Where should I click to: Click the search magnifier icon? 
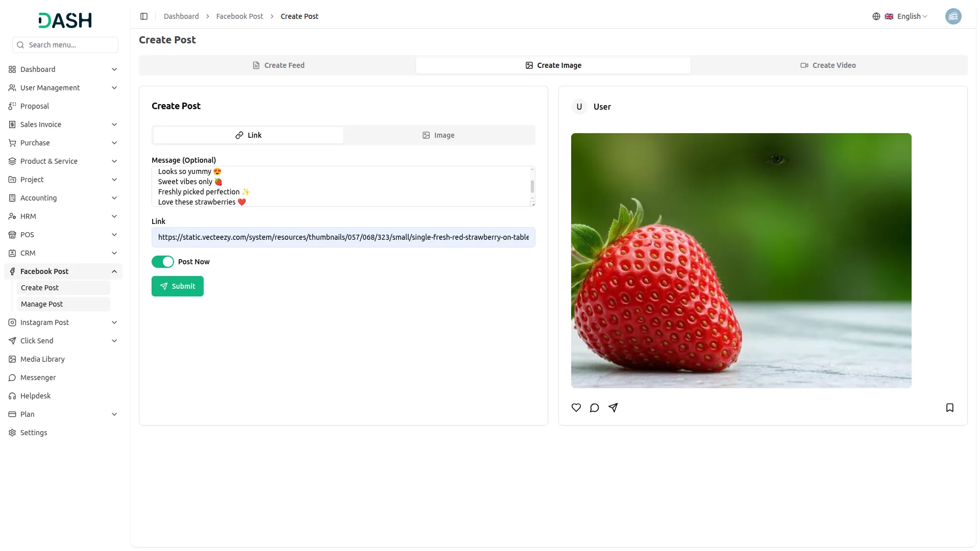click(x=20, y=45)
